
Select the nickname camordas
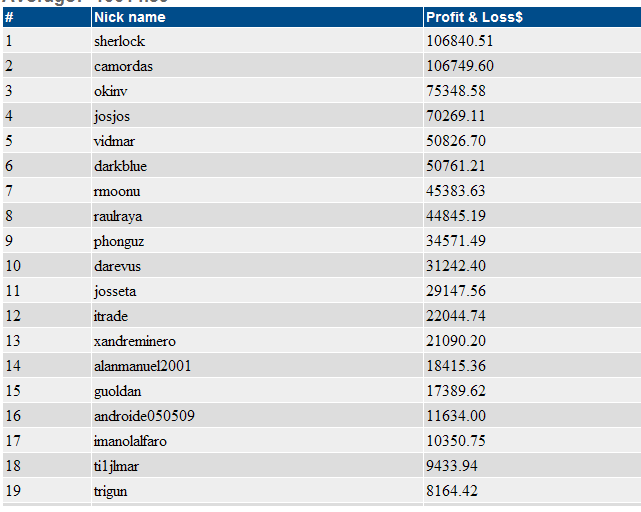click(123, 66)
